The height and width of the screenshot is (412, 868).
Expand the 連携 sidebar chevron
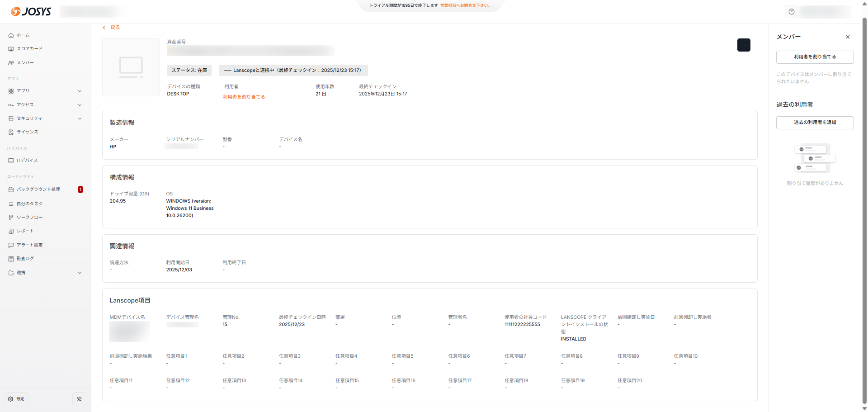click(x=80, y=273)
